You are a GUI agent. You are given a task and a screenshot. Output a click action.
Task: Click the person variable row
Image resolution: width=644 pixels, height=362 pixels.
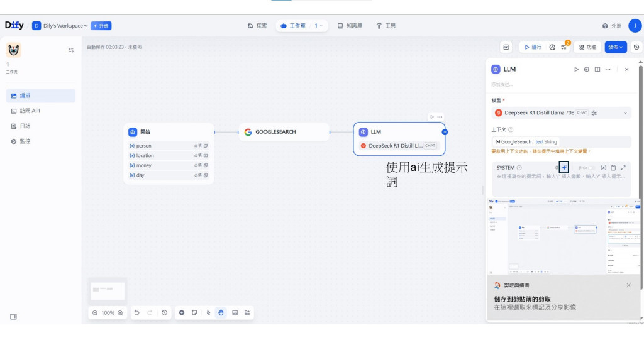click(x=169, y=146)
